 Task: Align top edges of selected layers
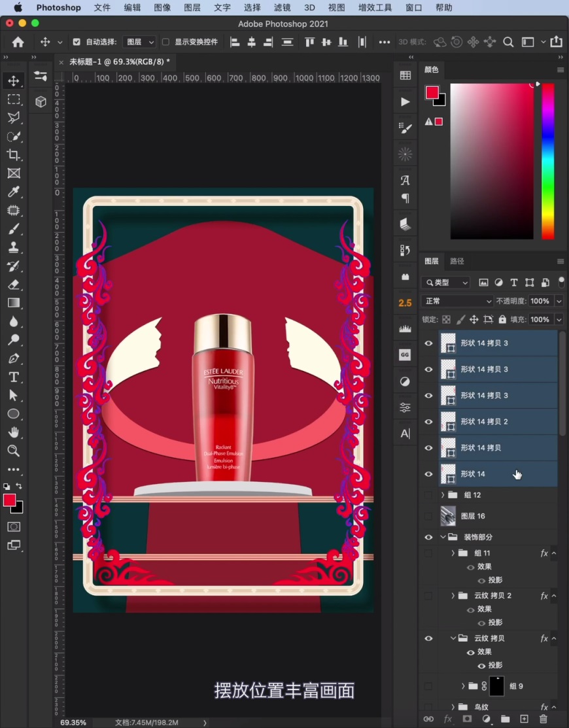pyautogui.click(x=309, y=43)
